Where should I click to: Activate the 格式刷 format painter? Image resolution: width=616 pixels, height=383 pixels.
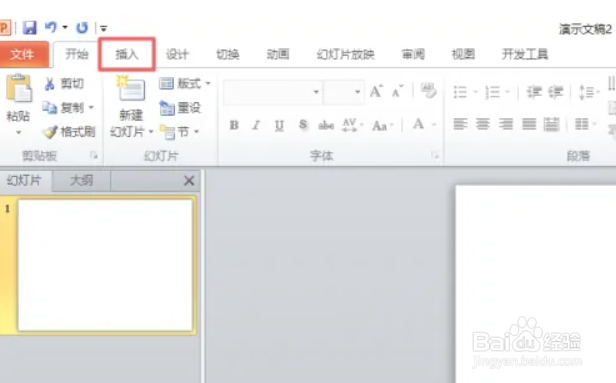coord(69,132)
